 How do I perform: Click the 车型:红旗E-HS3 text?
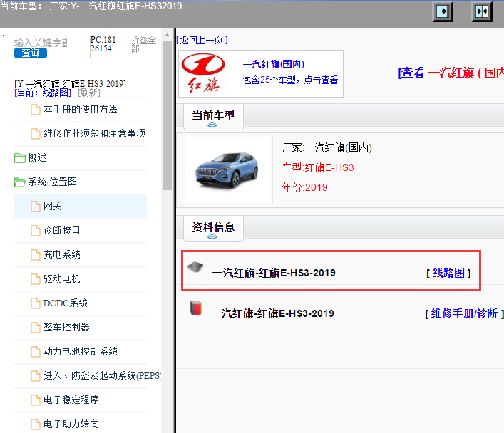318,167
